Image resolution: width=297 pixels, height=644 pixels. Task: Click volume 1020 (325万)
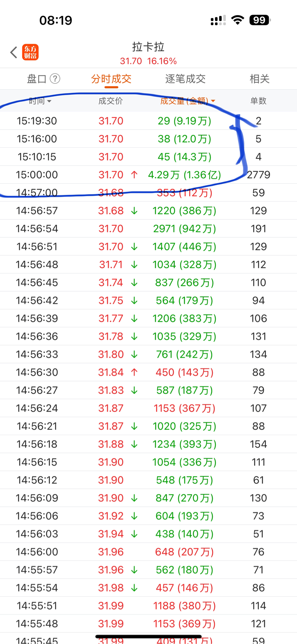[184, 426]
